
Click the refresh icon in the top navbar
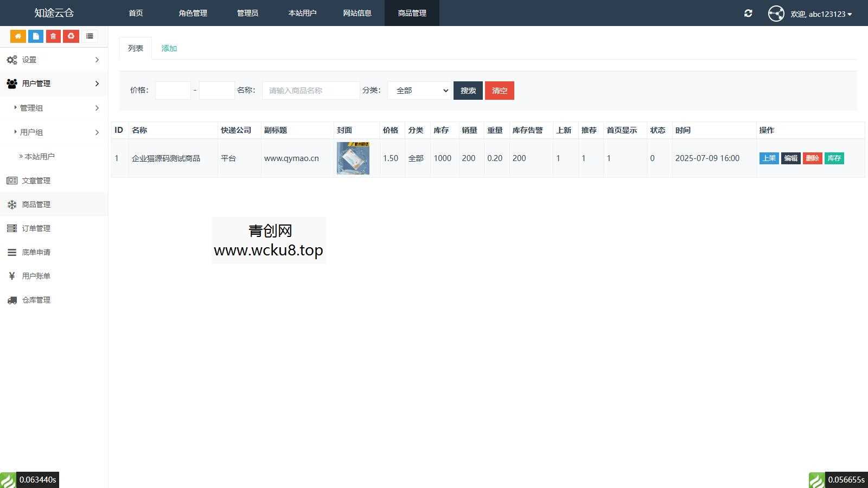pyautogui.click(x=748, y=13)
